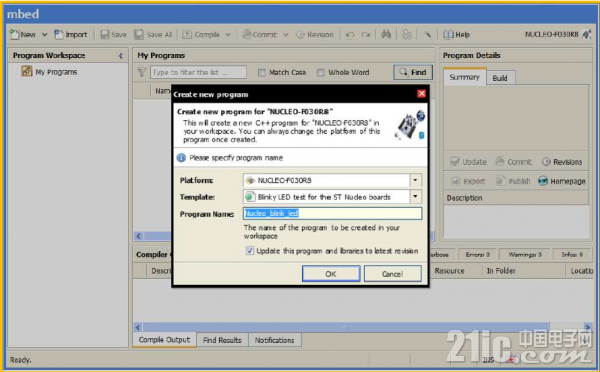The width and height of the screenshot is (600, 372).
Task: Open the Compile dropdown arrow
Action: click(228, 34)
